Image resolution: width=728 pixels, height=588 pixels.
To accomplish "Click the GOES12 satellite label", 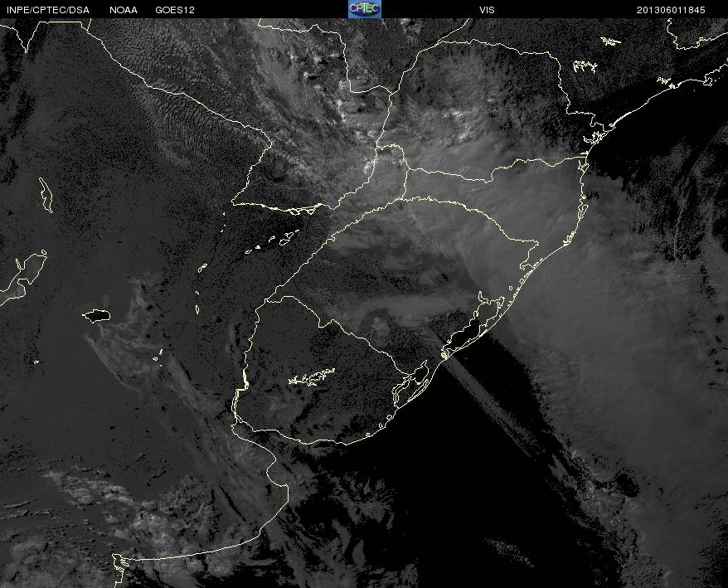I will point(175,10).
